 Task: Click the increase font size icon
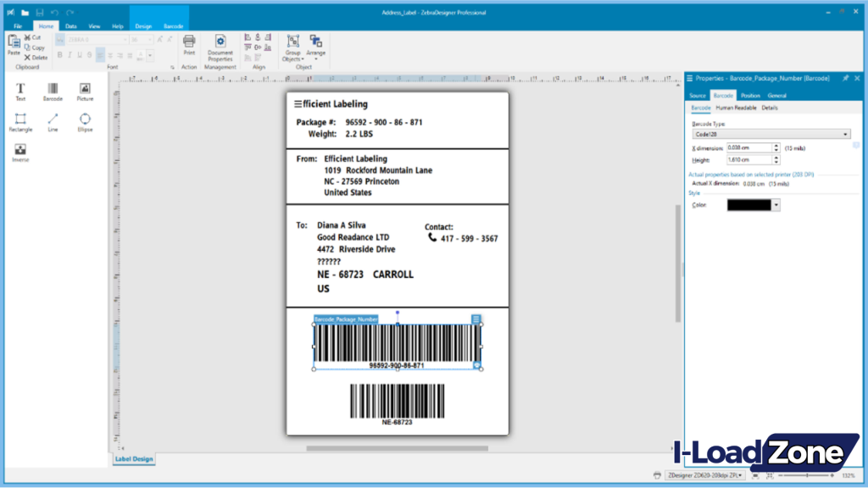pyautogui.click(x=160, y=40)
